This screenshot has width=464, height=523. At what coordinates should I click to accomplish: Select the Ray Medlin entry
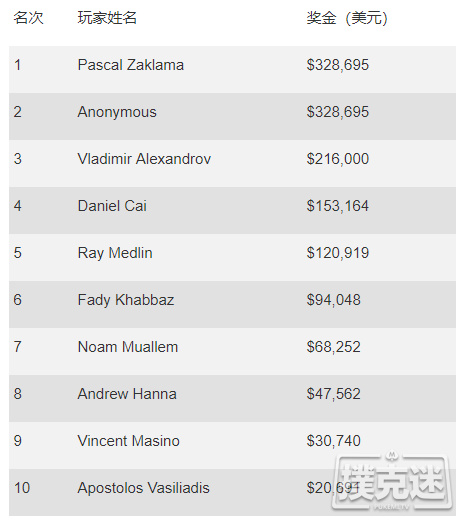(115, 253)
